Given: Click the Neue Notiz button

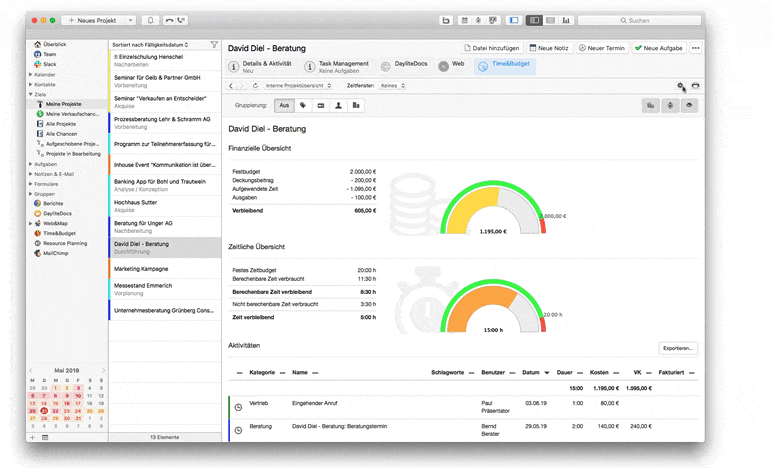Looking at the screenshot, I should (x=549, y=48).
